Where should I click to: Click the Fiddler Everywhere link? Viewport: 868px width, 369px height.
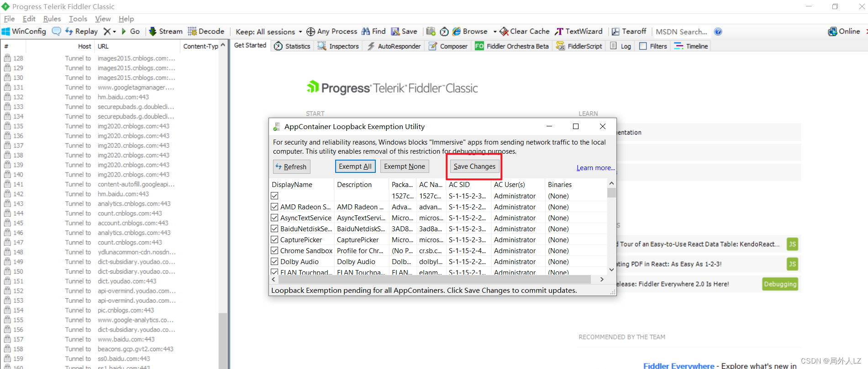point(679,365)
